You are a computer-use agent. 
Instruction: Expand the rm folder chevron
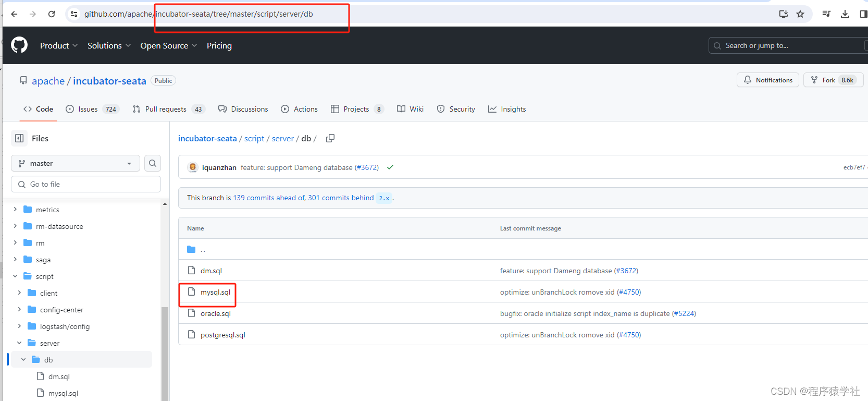point(15,242)
